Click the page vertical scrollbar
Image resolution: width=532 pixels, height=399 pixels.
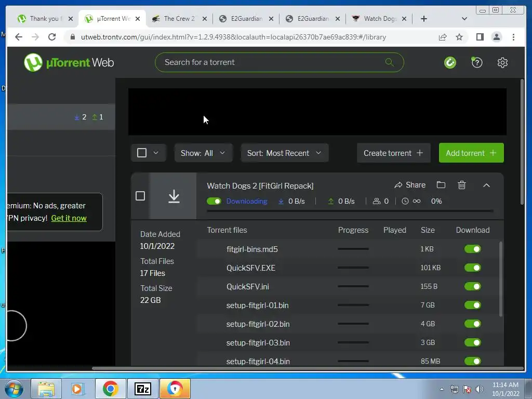click(x=522, y=142)
